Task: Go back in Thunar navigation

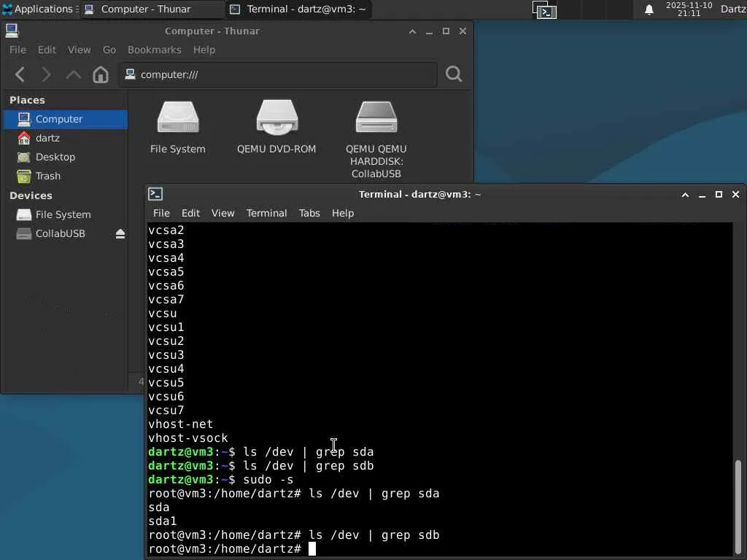Action: (x=20, y=74)
